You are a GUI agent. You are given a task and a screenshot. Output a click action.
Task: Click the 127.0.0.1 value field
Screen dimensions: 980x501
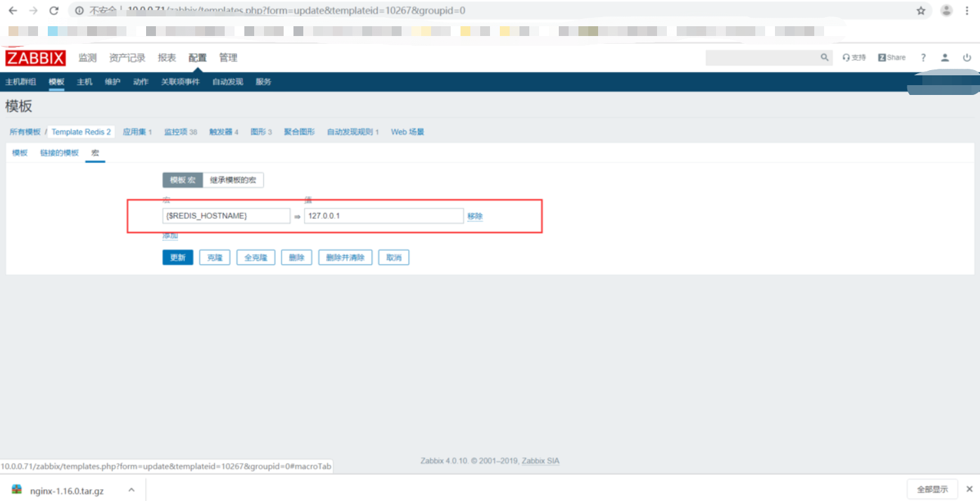384,215
